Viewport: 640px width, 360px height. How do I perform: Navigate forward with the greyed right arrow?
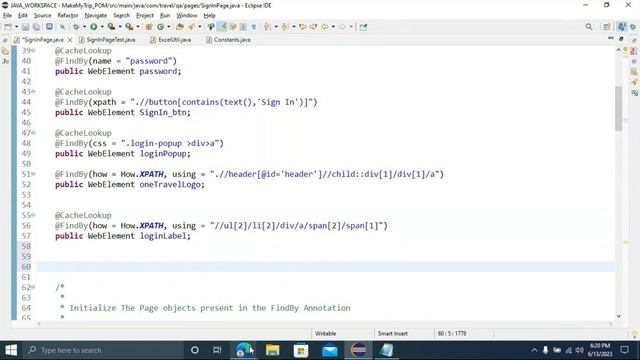[342, 27]
